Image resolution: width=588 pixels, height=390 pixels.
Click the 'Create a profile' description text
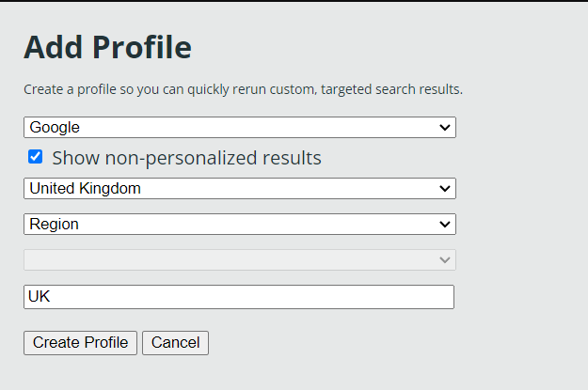[243, 90]
